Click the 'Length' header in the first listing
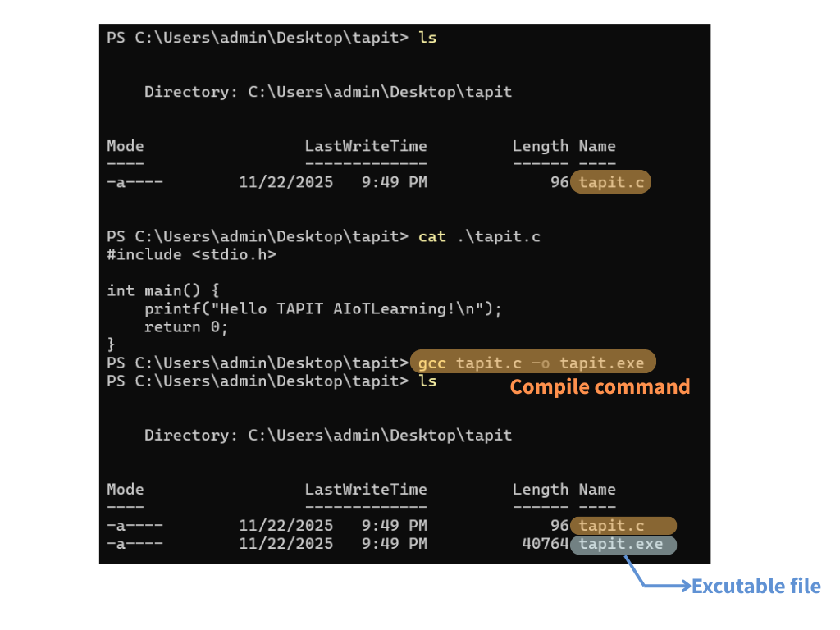 coord(540,147)
